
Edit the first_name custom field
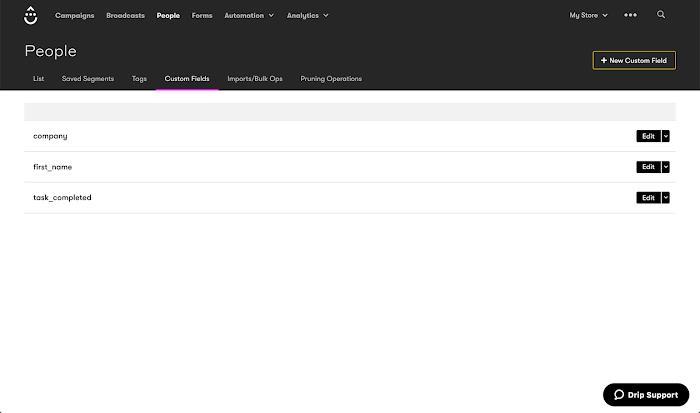point(648,167)
